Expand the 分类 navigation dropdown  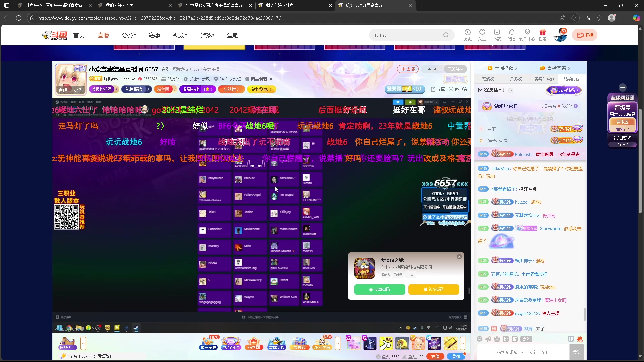(x=129, y=35)
